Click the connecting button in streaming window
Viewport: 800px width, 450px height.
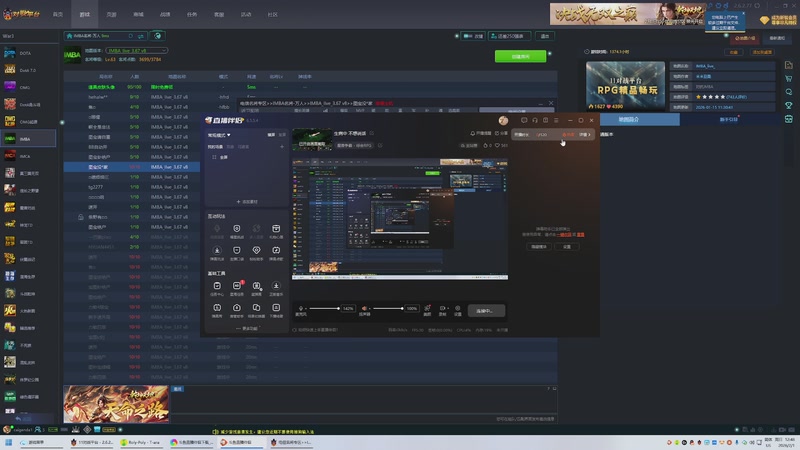click(x=487, y=311)
